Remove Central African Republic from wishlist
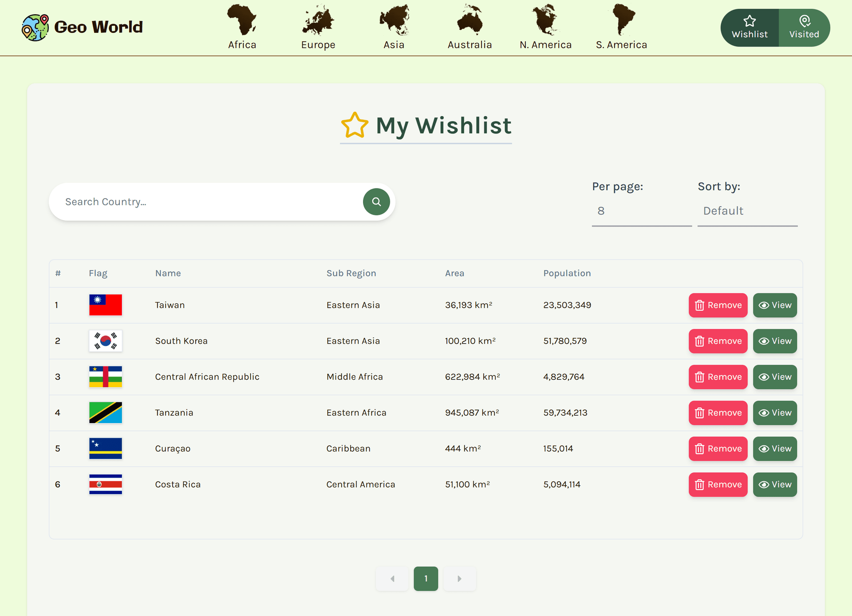 [718, 377]
